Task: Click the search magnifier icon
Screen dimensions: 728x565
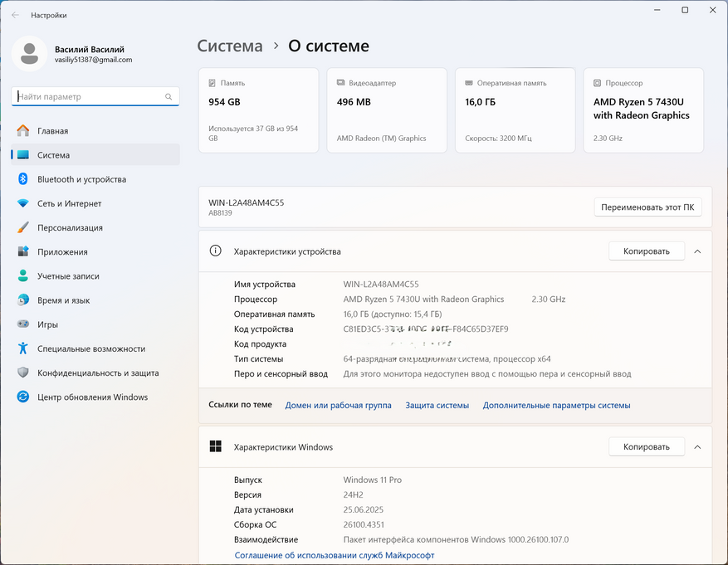Action: tap(169, 97)
